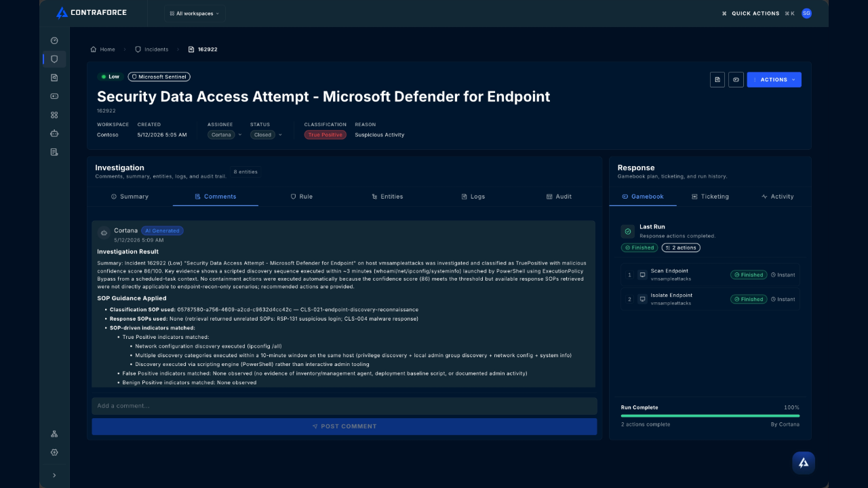Click the Finished status for Scan Endpoint

749,275
